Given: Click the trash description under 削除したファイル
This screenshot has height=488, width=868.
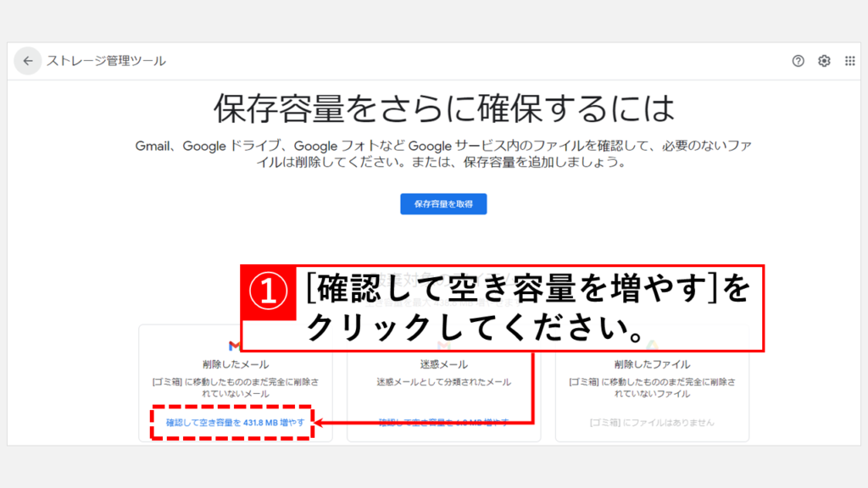Looking at the screenshot, I should [x=652, y=387].
